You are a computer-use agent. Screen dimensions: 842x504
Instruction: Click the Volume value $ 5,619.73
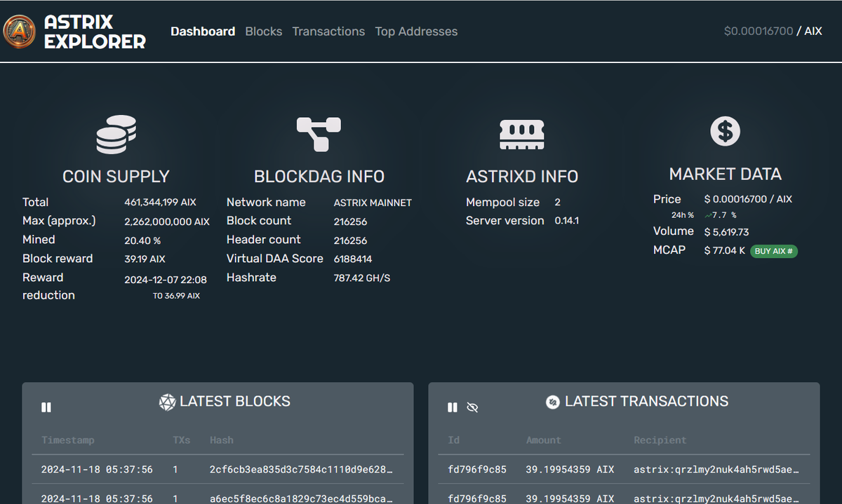[x=726, y=232]
